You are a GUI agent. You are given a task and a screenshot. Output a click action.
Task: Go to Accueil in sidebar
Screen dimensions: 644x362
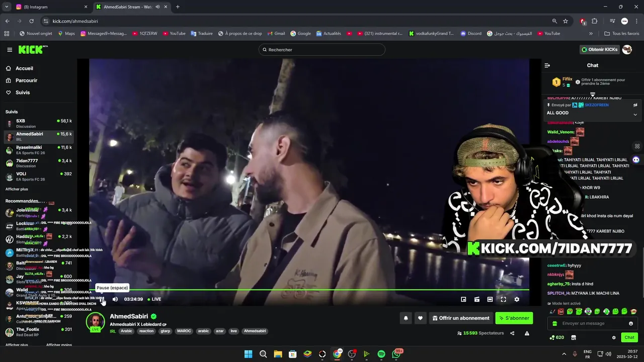pos(19,68)
